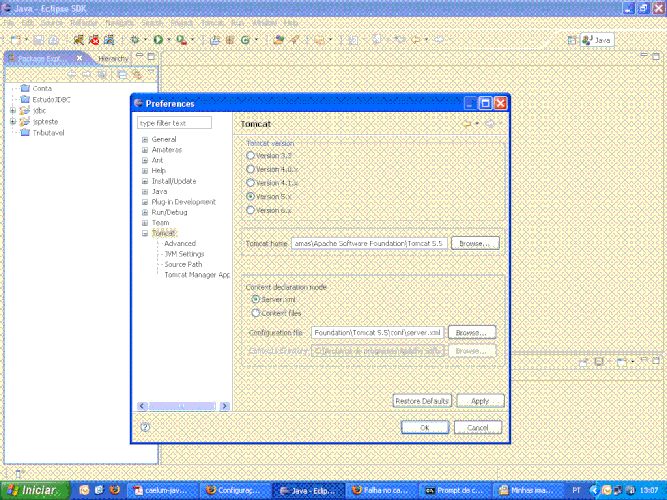Click the Tomcat home path field
The height and width of the screenshot is (500, 667).
(x=369, y=243)
